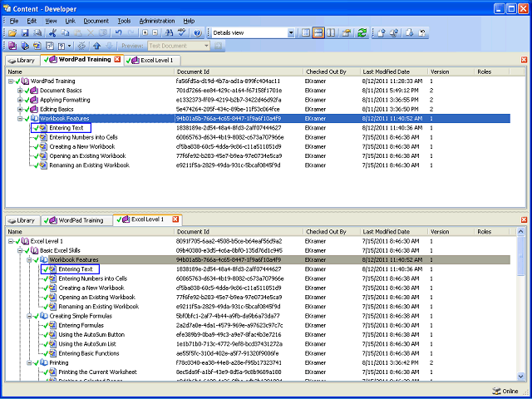This screenshot has height=399, width=532.
Task: Sort top pane by Last Modified Date
Action: point(393,72)
